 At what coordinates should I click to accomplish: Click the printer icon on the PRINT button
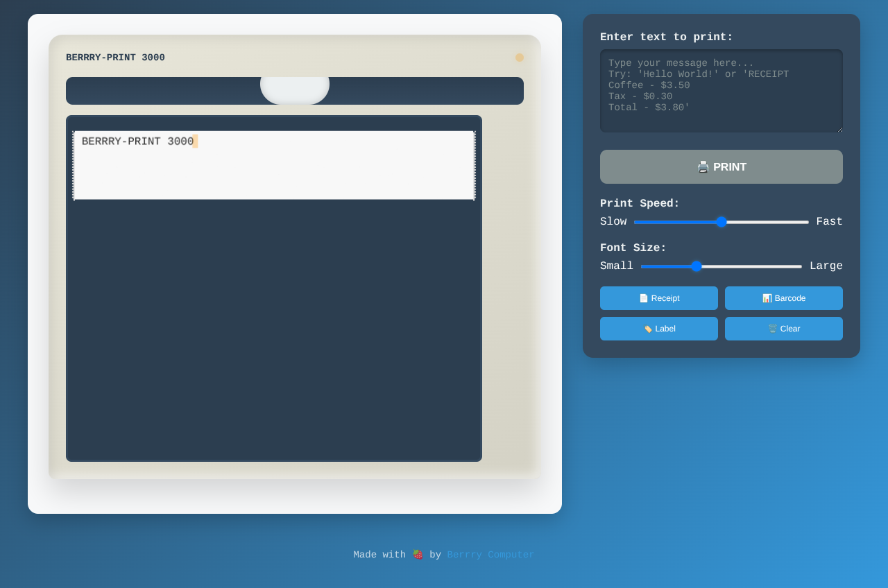click(703, 166)
